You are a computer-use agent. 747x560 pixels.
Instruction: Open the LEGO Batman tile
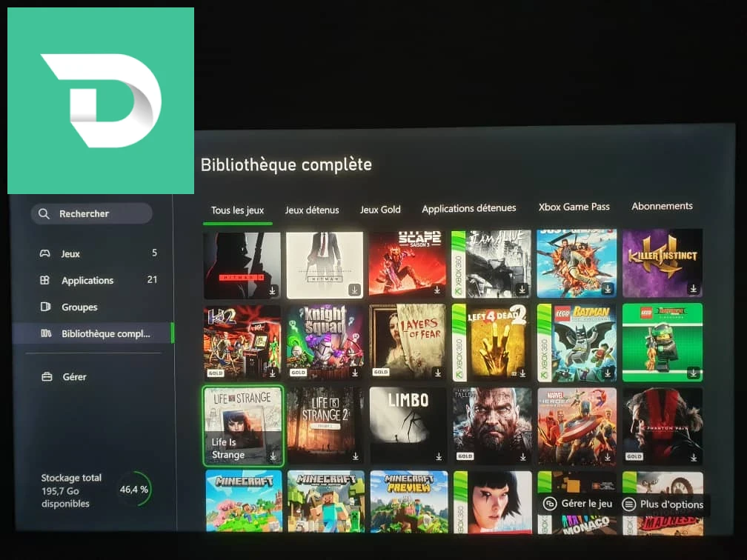click(x=577, y=343)
